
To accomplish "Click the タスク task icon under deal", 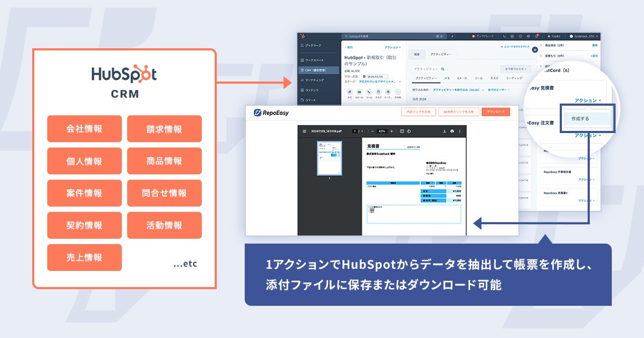I will [x=378, y=92].
